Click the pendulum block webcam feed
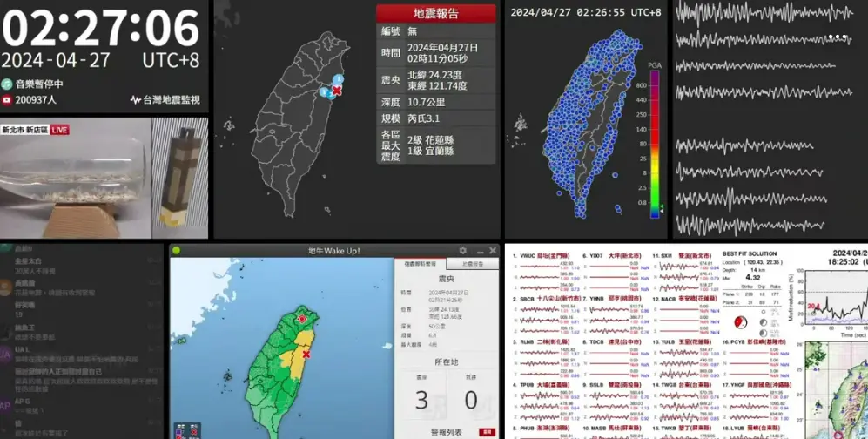Viewport: 868px width, 439px height. (180, 179)
